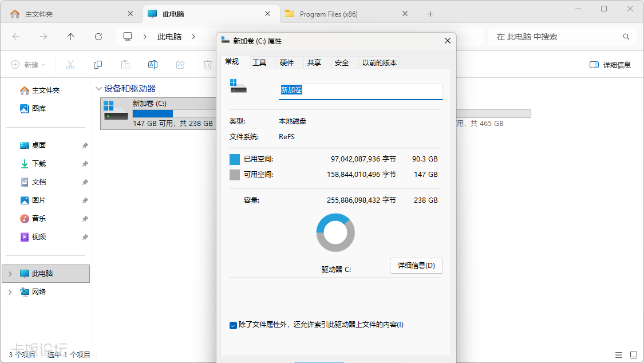Open 下载 folder in sidebar
The width and height of the screenshot is (644, 363).
[x=39, y=163]
